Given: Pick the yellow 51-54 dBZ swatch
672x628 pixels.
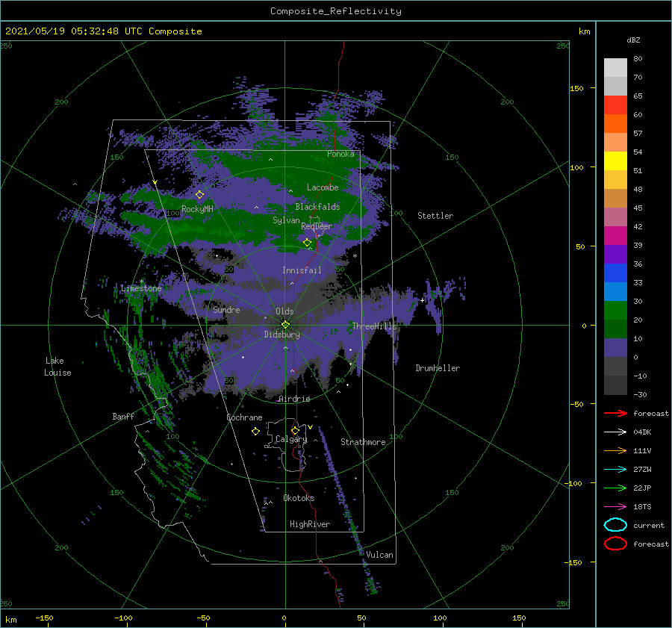Looking at the screenshot, I should (x=615, y=161).
